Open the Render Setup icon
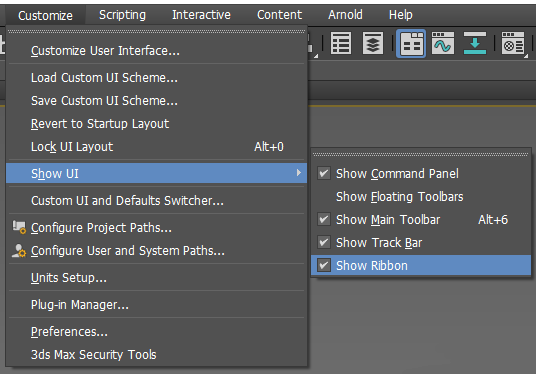 tap(513, 43)
